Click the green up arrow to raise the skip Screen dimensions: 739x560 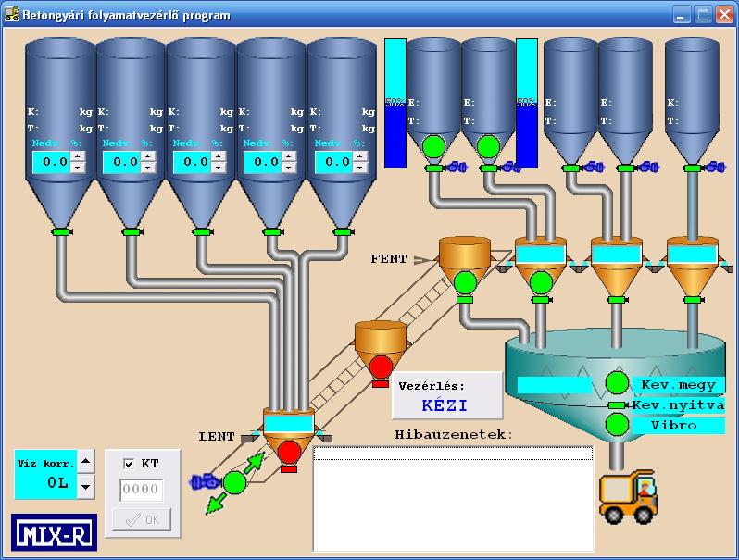(x=255, y=462)
